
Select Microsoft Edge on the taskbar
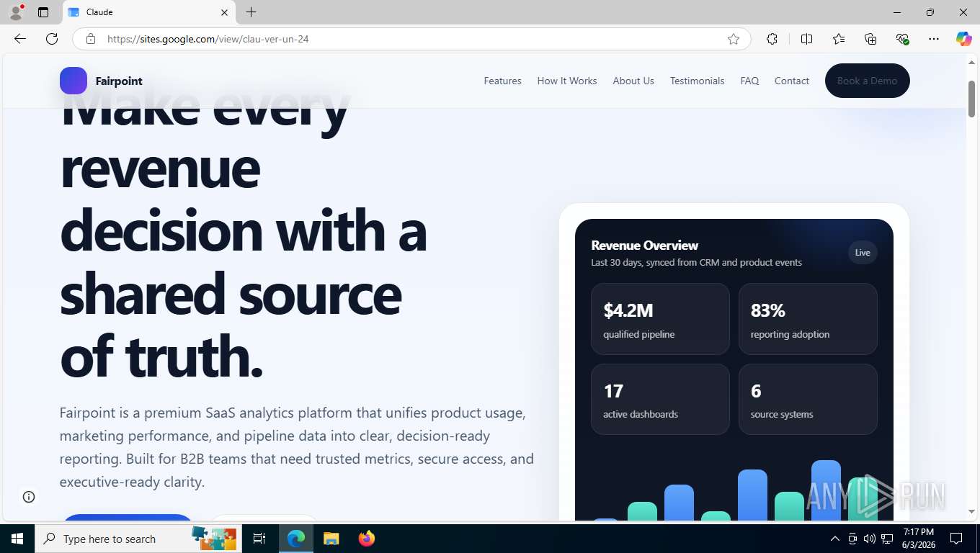click(296, 539)
